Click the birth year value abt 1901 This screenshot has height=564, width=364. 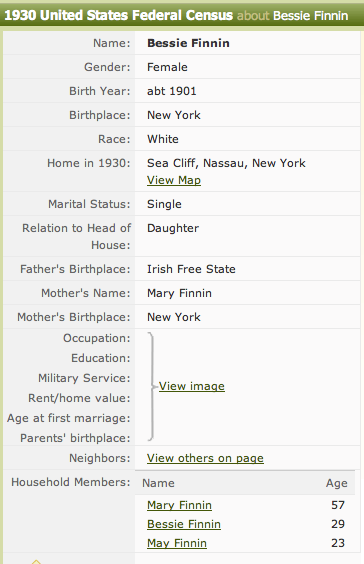point(172,91)
